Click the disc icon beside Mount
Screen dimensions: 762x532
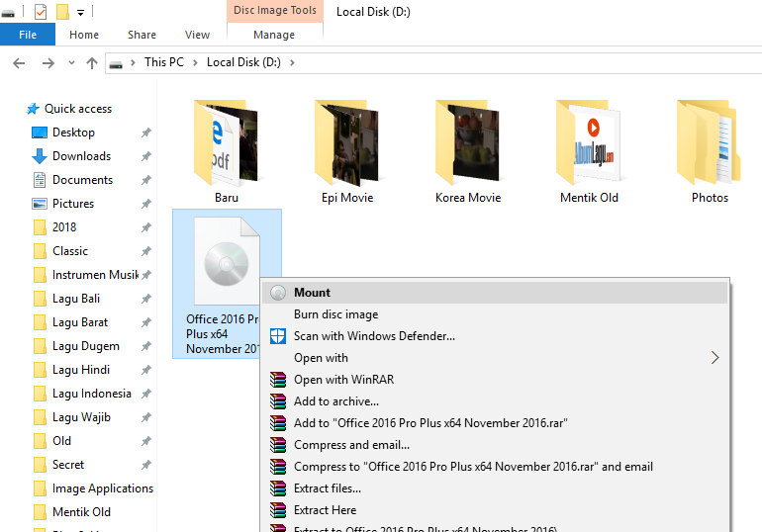pyautogui.click(x=278, y=293)
